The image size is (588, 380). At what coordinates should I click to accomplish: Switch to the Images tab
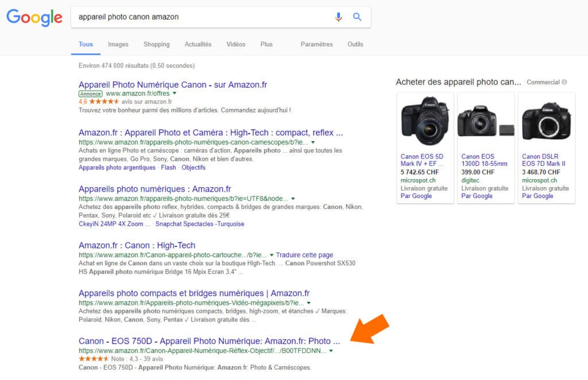pos(118,44)
